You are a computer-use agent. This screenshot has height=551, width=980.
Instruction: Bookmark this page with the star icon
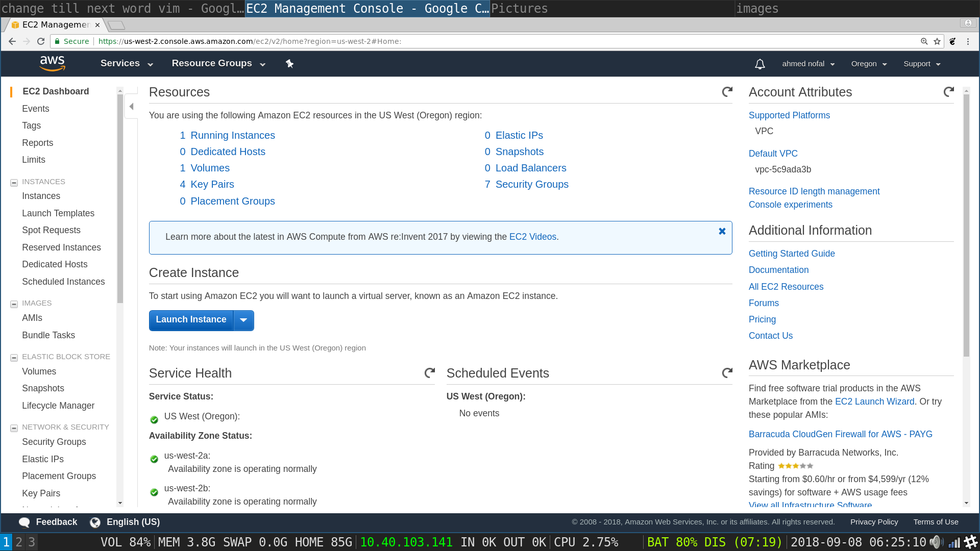coord(937,41)
